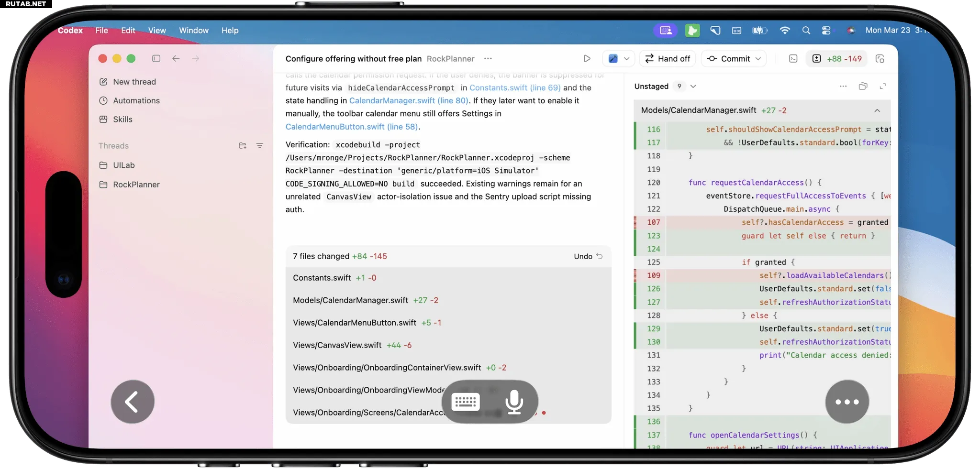Expand the Commit dropdown arrow

coord(758,59)
